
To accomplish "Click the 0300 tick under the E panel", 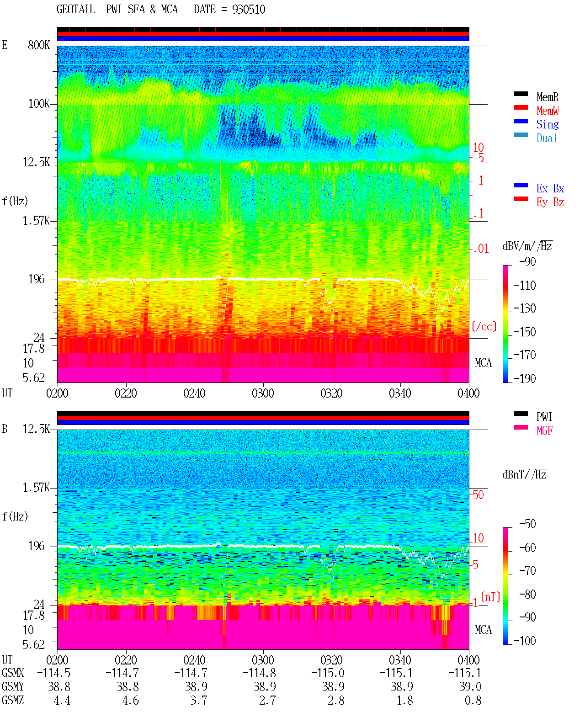I will [x=263, y=393].
